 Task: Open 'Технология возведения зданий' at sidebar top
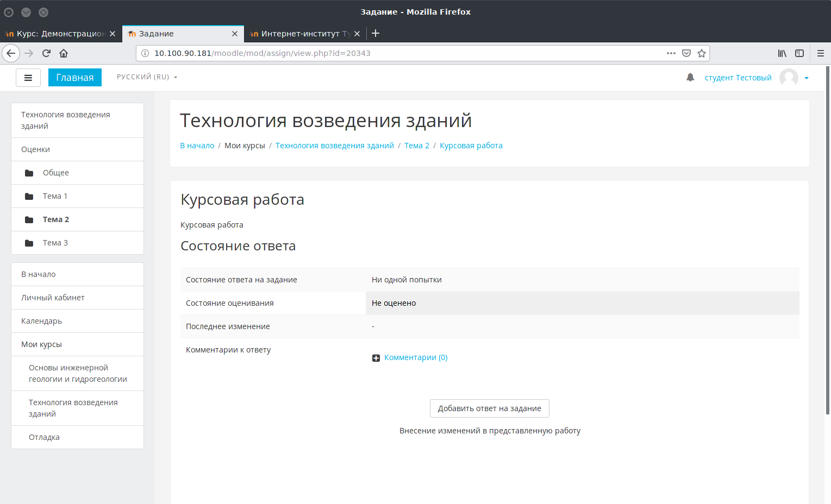(x=77, y=121)
